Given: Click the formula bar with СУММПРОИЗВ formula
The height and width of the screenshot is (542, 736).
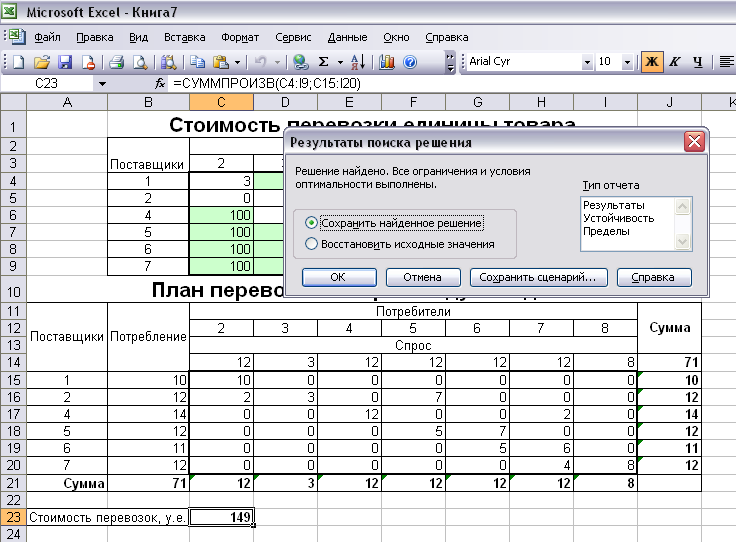Looking at the screenshot, I should (453, 84).
